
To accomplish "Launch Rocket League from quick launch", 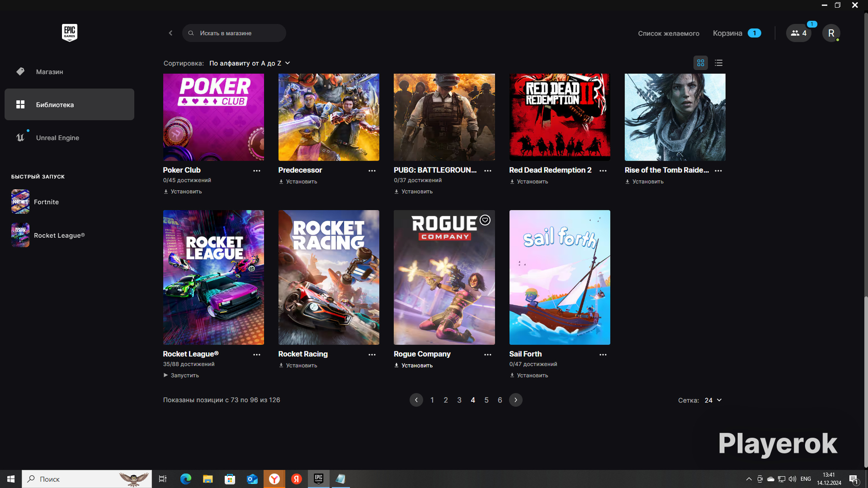I will tap(48, 235).
